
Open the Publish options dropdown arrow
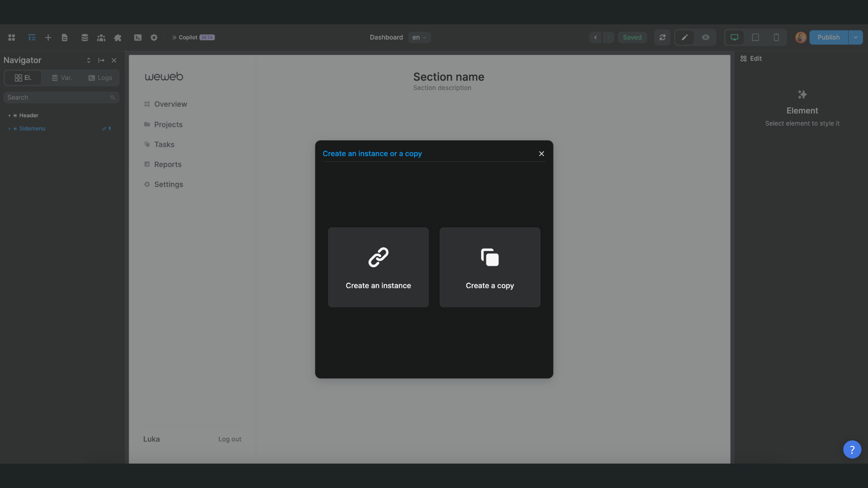pyautogui.click(x=855, y=38)
